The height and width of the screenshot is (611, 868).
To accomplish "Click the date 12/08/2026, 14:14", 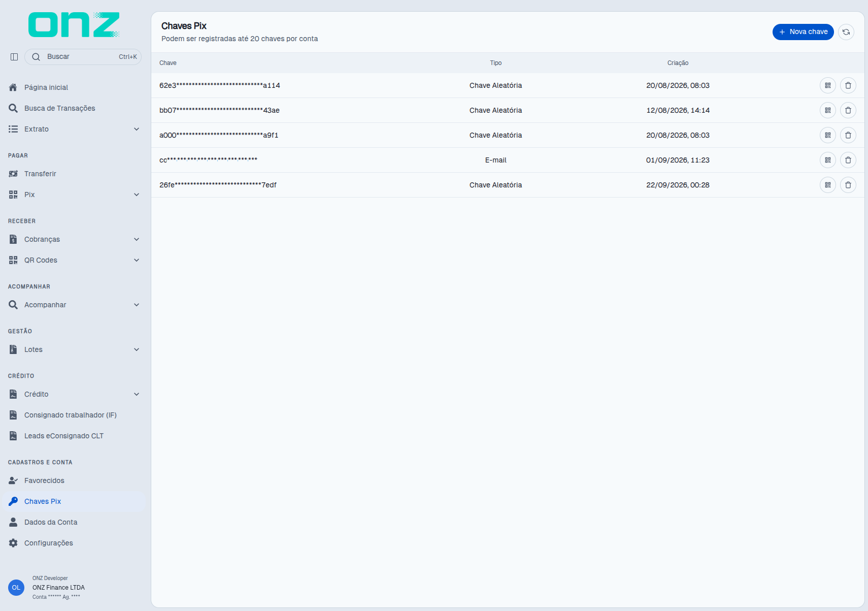I will [x=678, y=110].
